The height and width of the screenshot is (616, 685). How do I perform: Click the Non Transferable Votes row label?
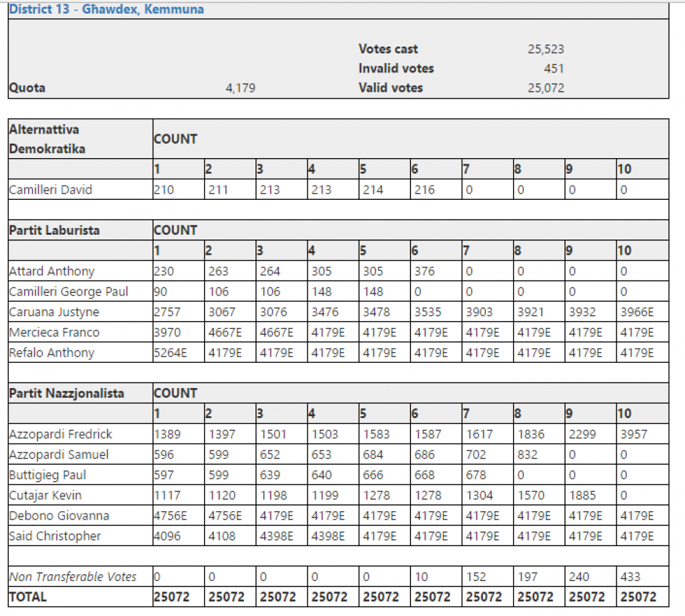pos(73,577)
